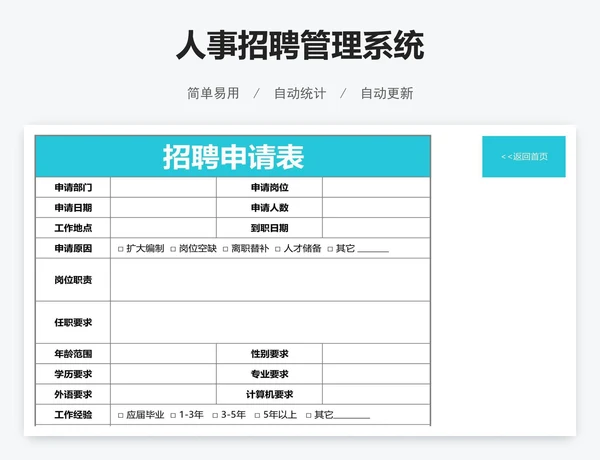Click the empty field beside 工作地点
The height and width of the screenshot is (460, 600).
coord(163,228)
